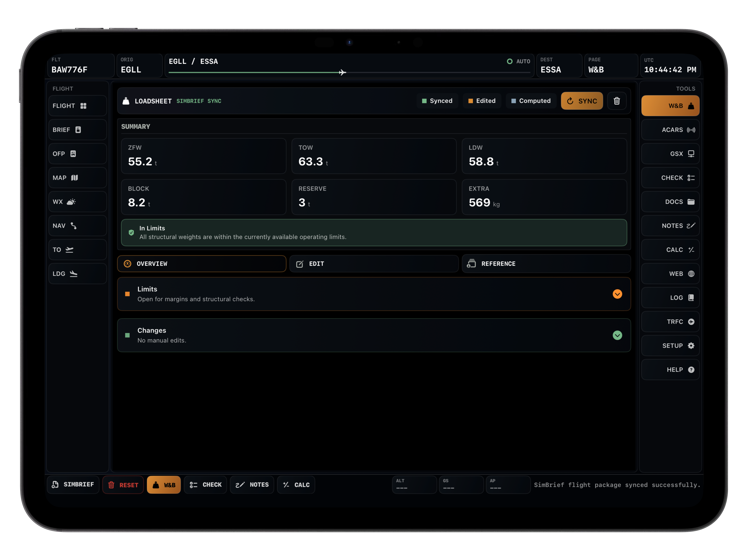Open the WEB tool
The width and height of the screenshot is (747, 560).
point(670,274)
